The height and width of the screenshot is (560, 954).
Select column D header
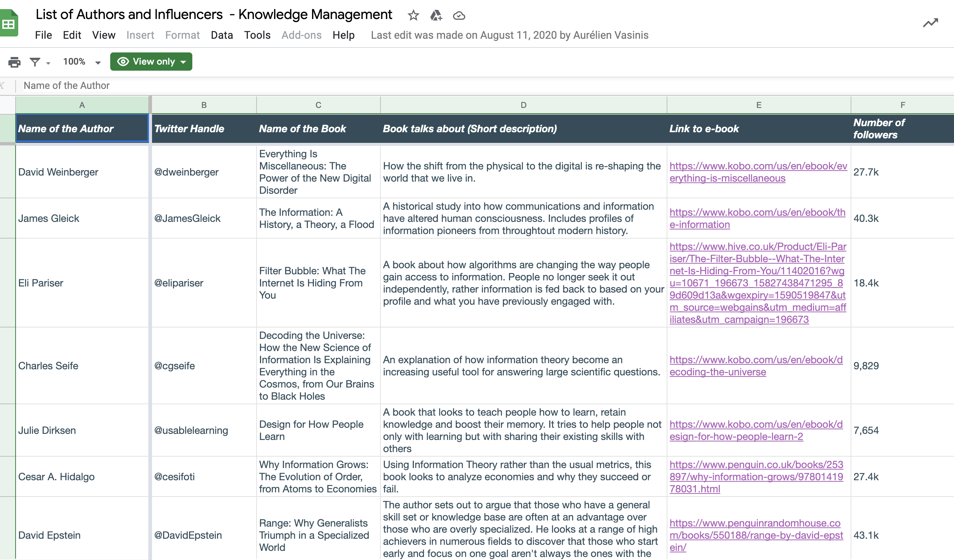point(523,105)
